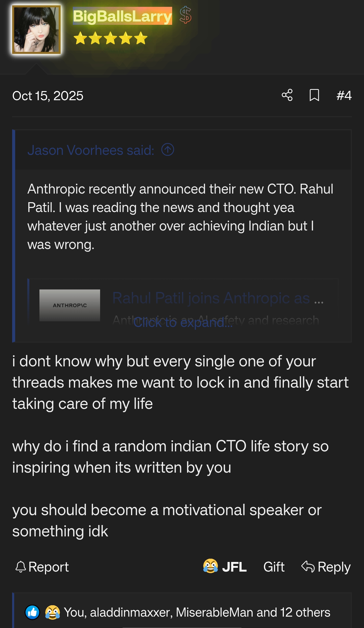Bookmark this post

tap(314, 95)
